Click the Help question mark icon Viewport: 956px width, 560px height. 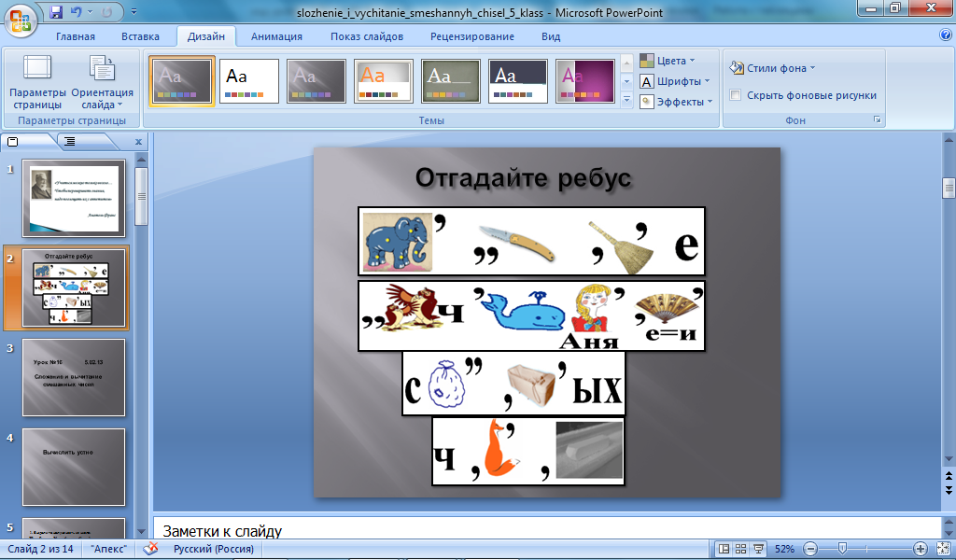coord(946,35)
